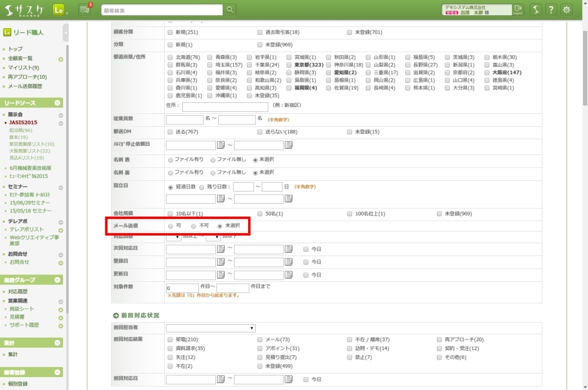Tick the 架電(210) result checkbox
Screen dimensions: 588x390
click(171, 339)
